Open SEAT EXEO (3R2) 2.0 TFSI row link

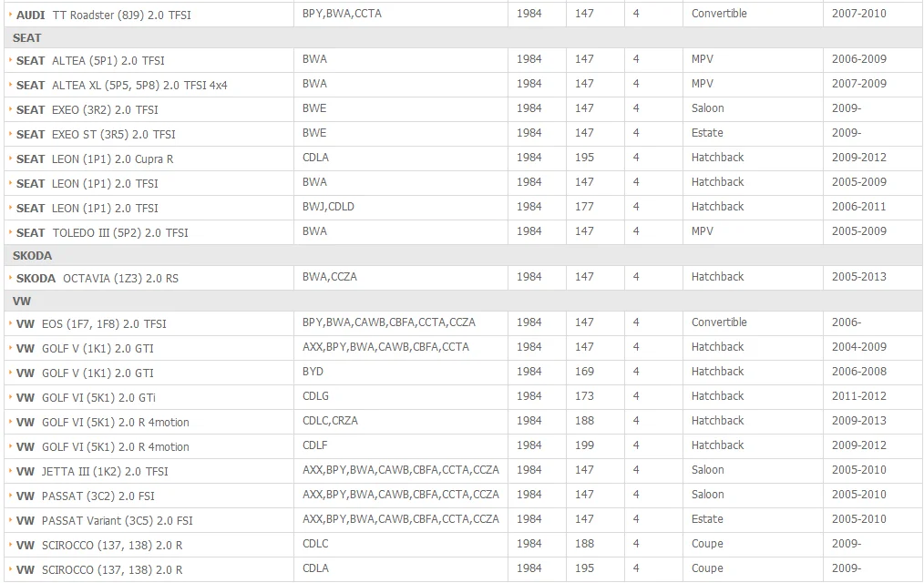click(87, 110)
